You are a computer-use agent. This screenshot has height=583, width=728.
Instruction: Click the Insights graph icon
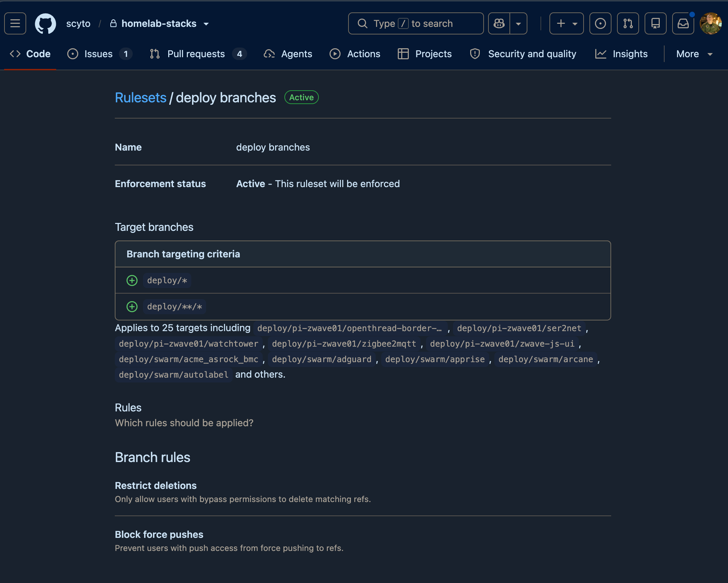(601, 54)
